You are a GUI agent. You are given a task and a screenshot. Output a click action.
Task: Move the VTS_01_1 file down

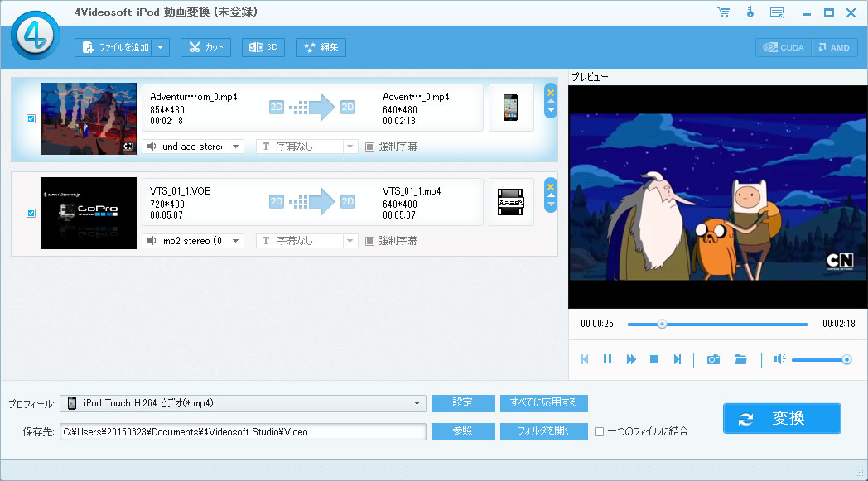coord(551,204)
